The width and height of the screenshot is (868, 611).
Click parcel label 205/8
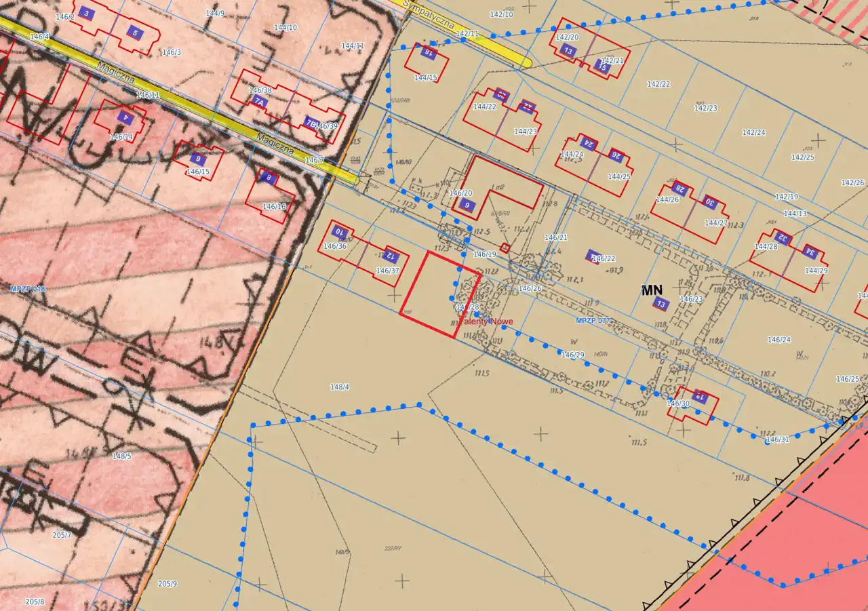point(35,602)
